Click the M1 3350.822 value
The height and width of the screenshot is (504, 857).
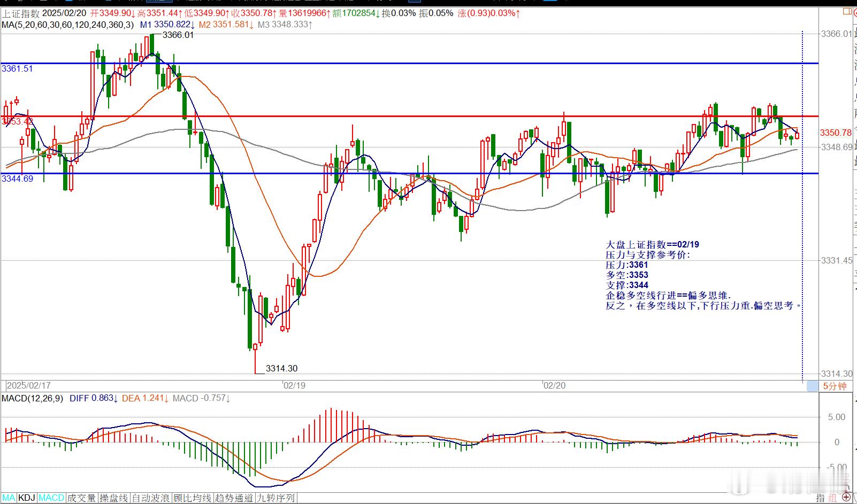(167, 25)
